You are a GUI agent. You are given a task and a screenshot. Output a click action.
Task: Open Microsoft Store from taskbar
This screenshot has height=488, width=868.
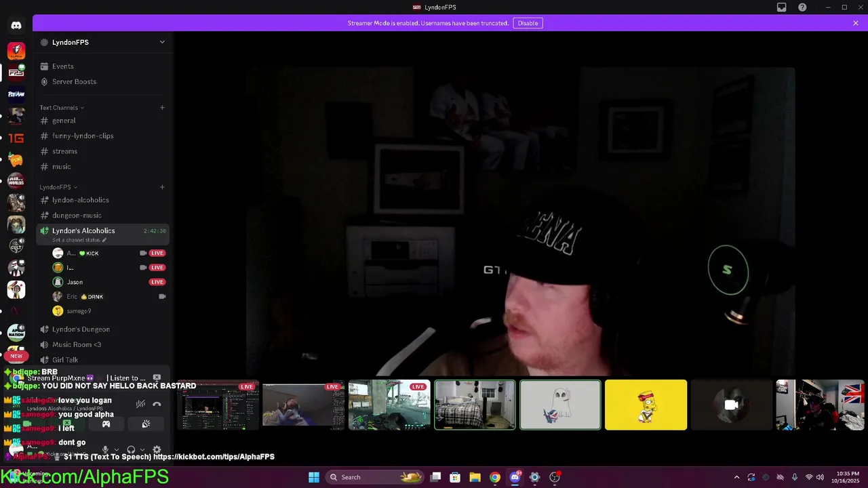pos(456,477)
